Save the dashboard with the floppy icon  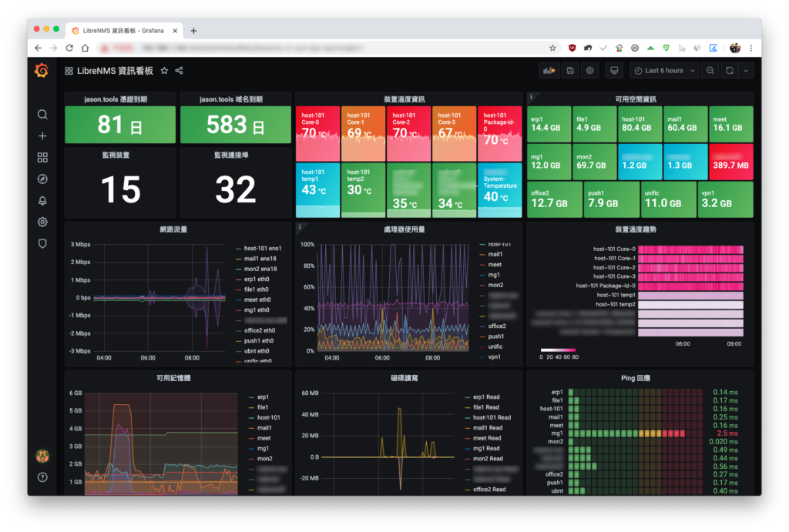click(570, 71)
